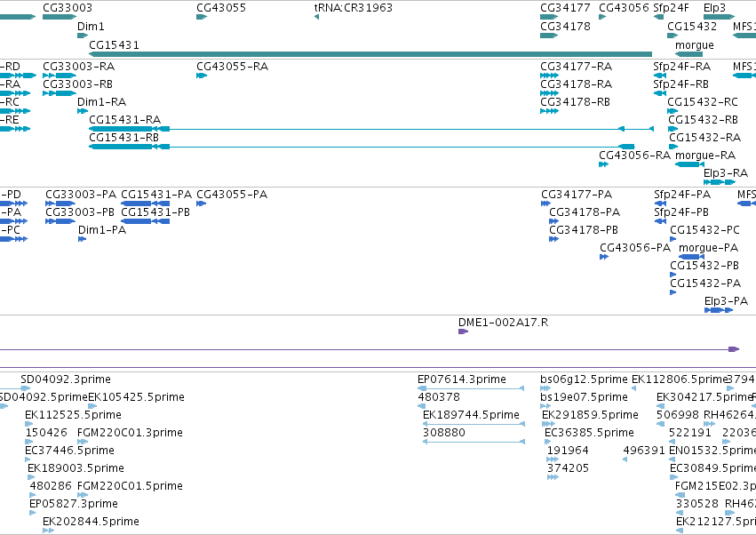This screenshot has width=756, height=535.
Task: Click the CG43056-RA transcript label
Action: click(x=634, y=155)
